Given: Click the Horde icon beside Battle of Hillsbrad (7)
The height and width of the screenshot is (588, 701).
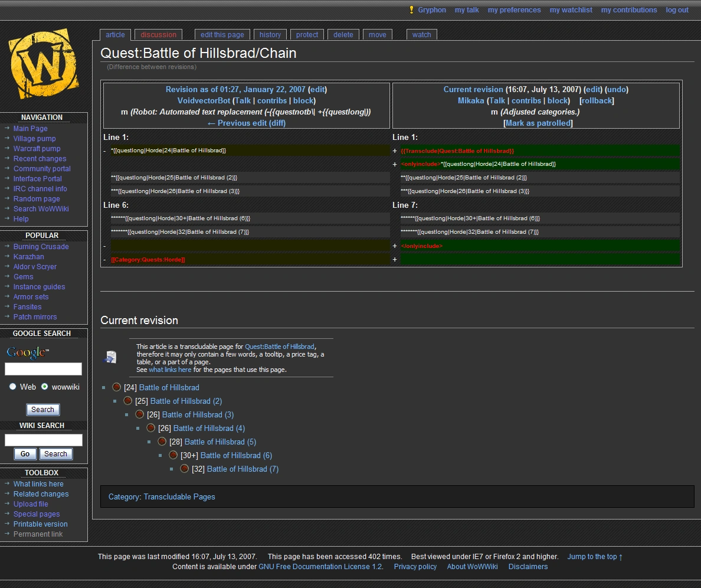Looking at the screenshot, I should (x=185, y=469).
